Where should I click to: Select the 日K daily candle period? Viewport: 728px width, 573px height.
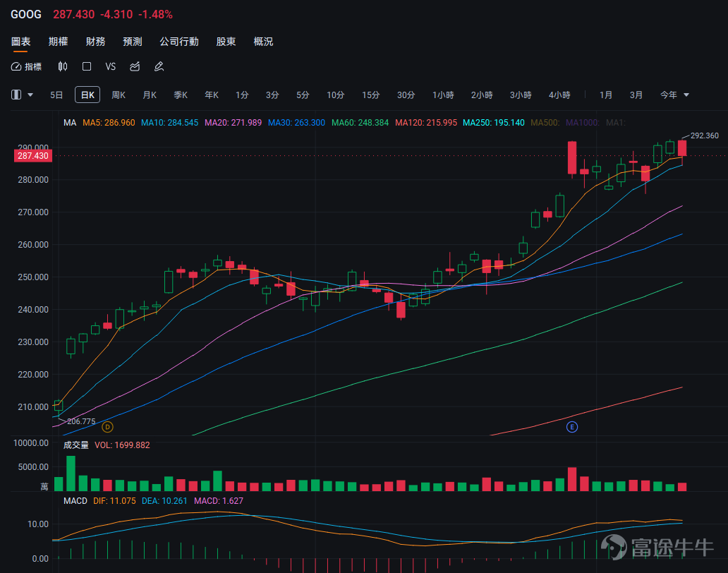coord(87,95)
